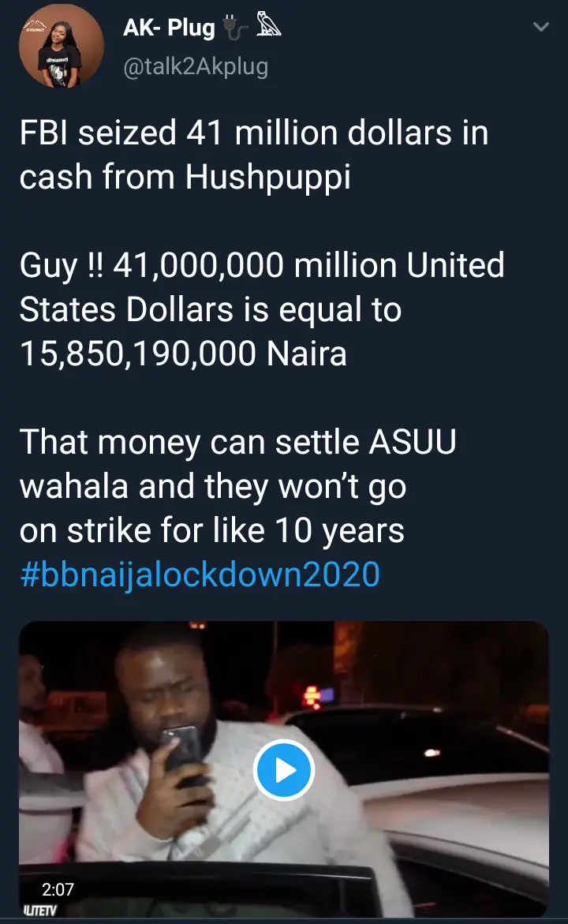Click the owl emoji beside the name
This screenshot has width=568, height=924.
coord(268,29)
